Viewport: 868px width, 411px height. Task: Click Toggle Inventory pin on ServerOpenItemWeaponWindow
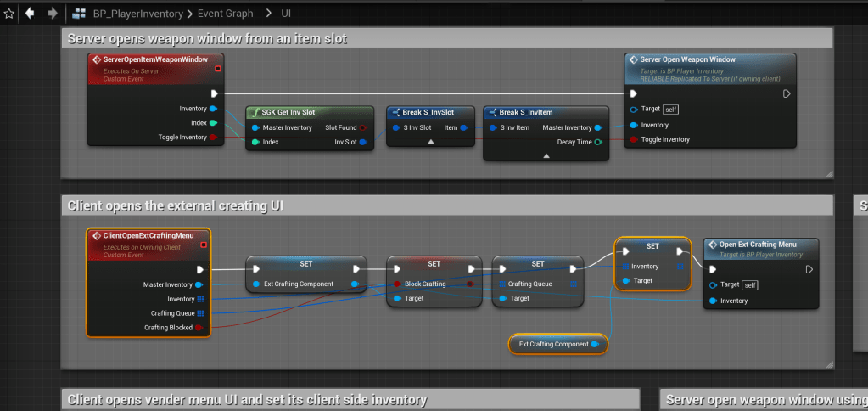coord(213,138)
